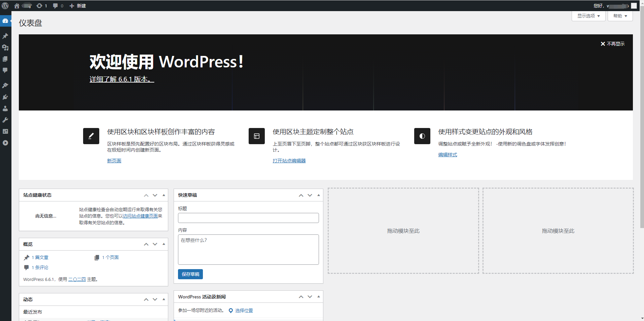
Task: Move 动态 widget down
Action: pos(155,299)
